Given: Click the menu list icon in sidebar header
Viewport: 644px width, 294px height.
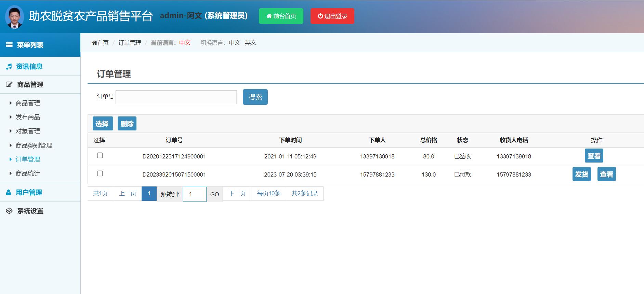Looking at the screenshot, I should pyautogui.click(x=9, y=45).
